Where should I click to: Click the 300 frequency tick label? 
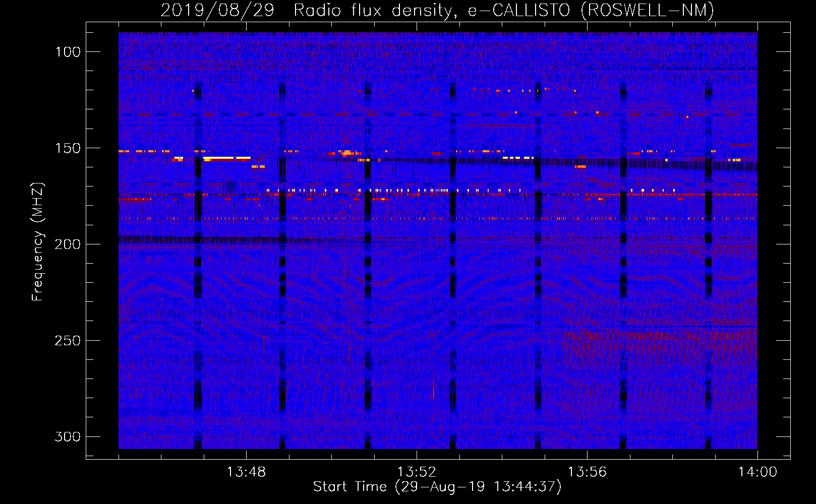[x=68, y=436]
